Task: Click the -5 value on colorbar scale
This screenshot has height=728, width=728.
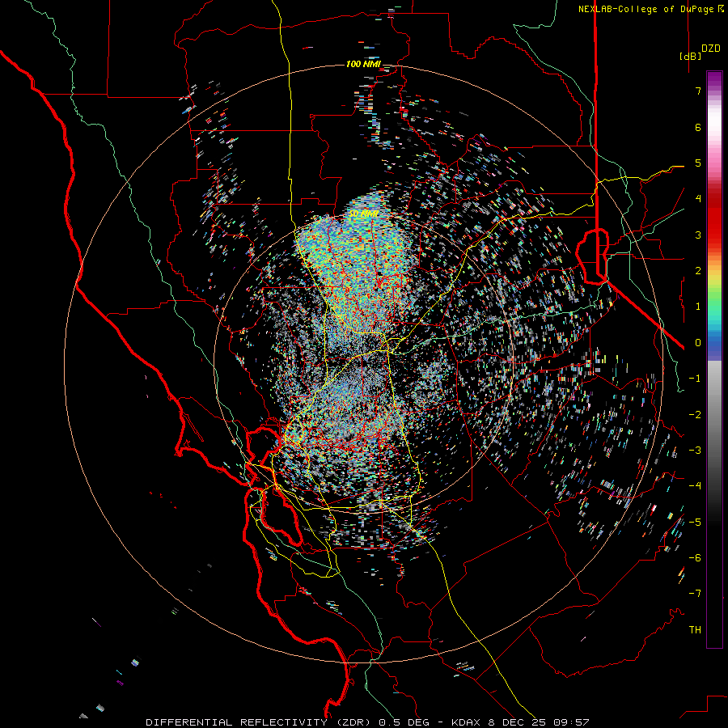Action: point(695,523)
